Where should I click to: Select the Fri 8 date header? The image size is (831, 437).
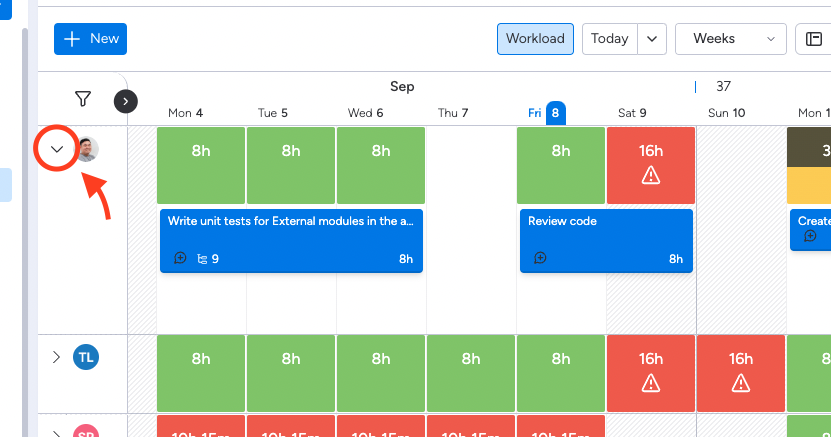tap(547, 113)
